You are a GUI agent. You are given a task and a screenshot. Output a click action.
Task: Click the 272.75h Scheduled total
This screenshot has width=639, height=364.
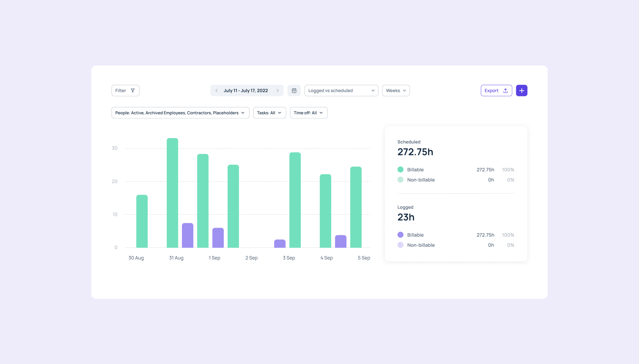(x=415, y=152)
